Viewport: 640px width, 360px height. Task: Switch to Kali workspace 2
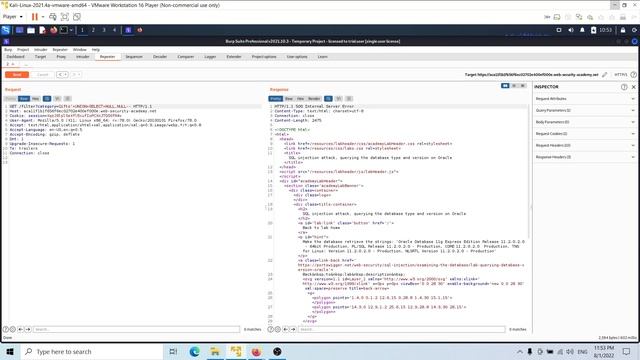click(93, 30)
